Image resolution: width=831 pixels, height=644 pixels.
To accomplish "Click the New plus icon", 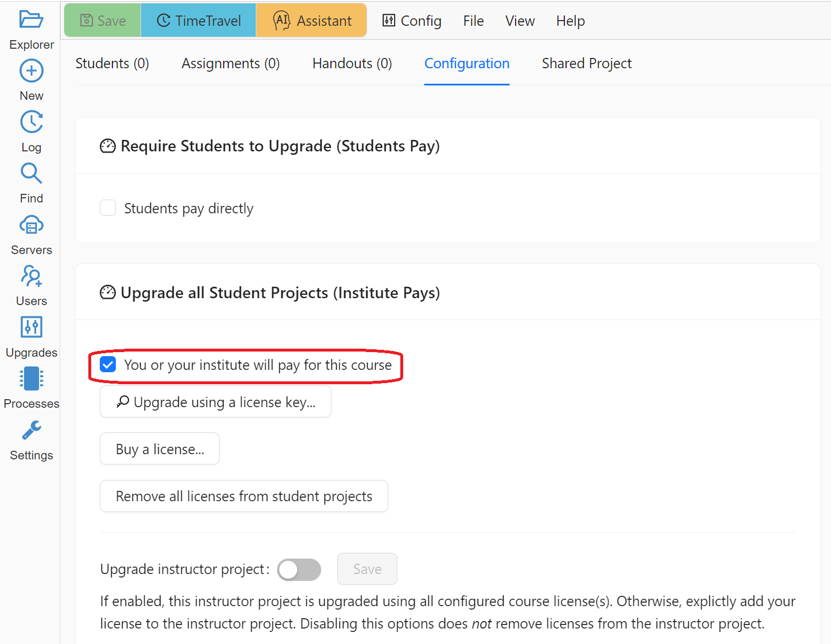I will pos(31,71).
